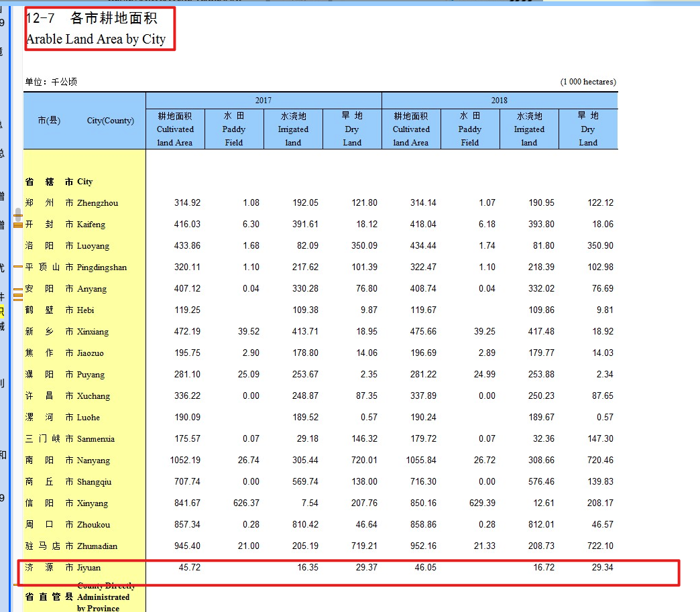Viewport: 700px width, 612px height.
Task: Select the 2017 year header cell
Action: (264, 101)
